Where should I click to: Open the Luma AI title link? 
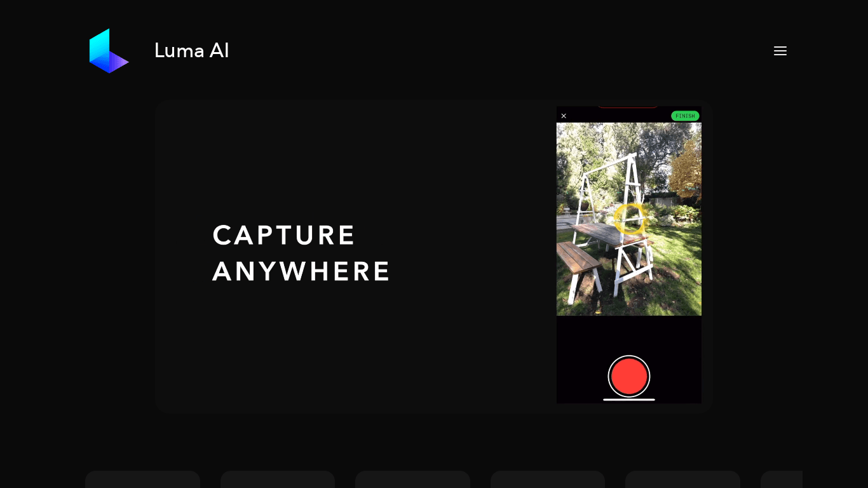192,51
